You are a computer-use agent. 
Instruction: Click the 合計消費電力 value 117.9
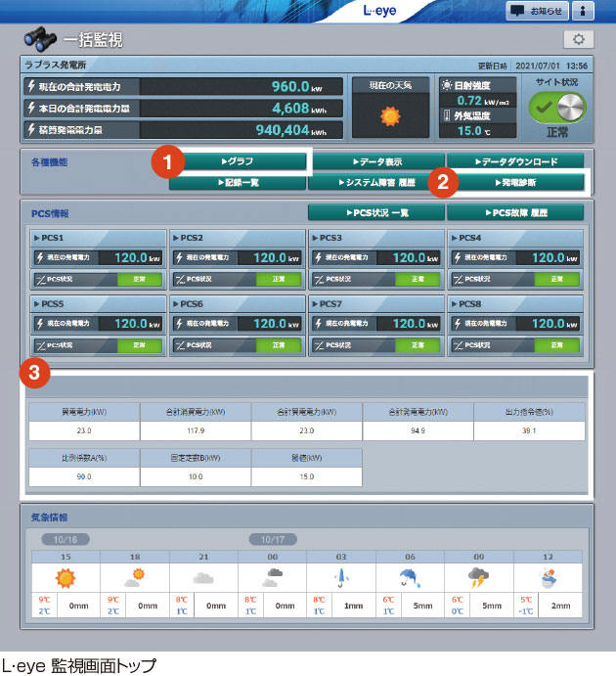point(196,430)
